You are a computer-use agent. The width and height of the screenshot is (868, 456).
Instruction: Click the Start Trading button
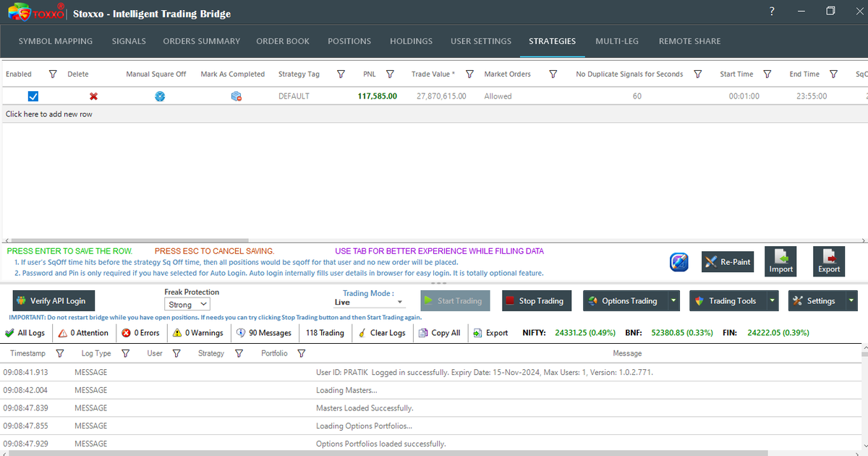[454, 301]
